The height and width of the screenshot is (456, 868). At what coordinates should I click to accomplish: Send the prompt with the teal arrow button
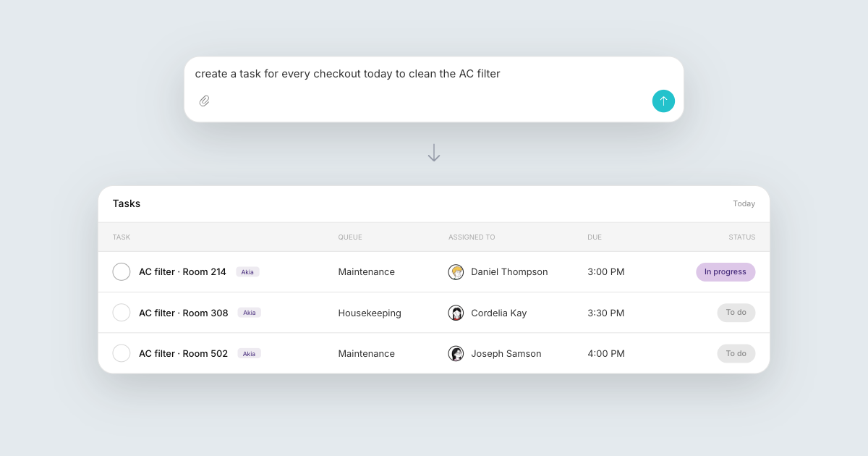coord(663,101)
